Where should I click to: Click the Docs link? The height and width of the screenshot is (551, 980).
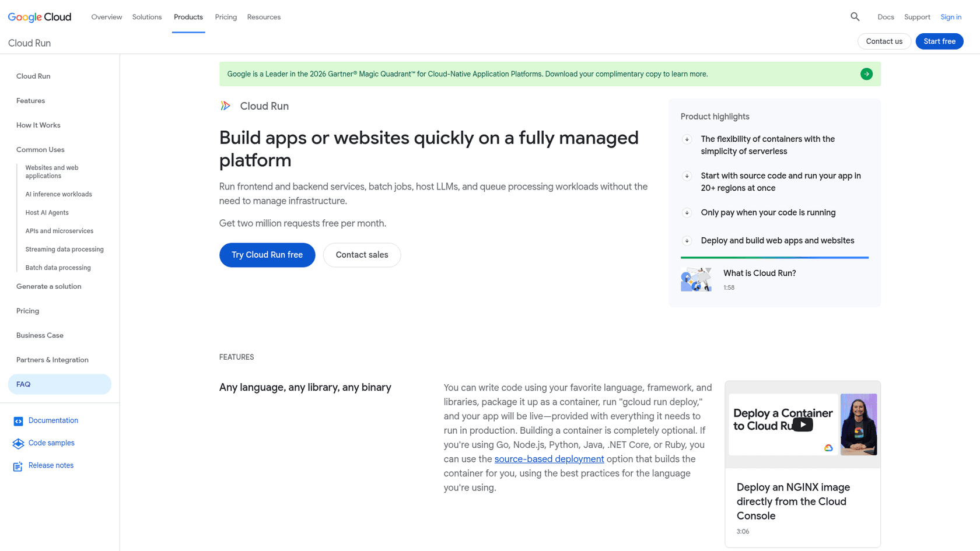coord(885,17)
